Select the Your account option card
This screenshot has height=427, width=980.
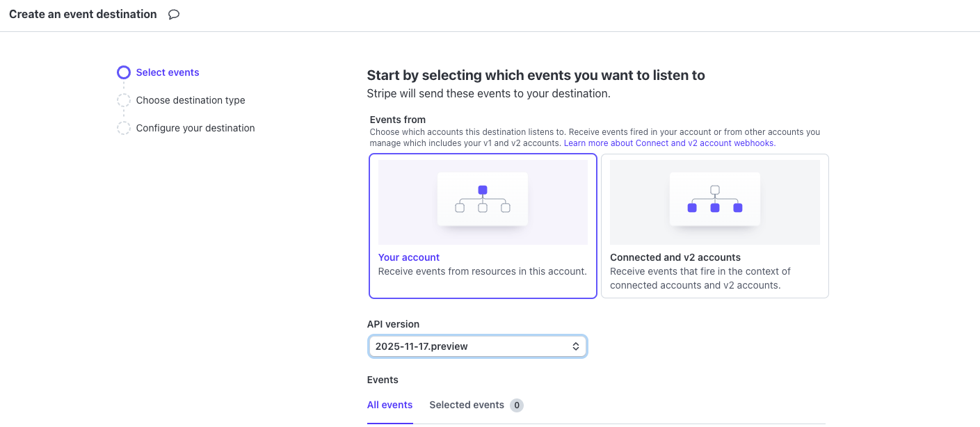(482, 226)
